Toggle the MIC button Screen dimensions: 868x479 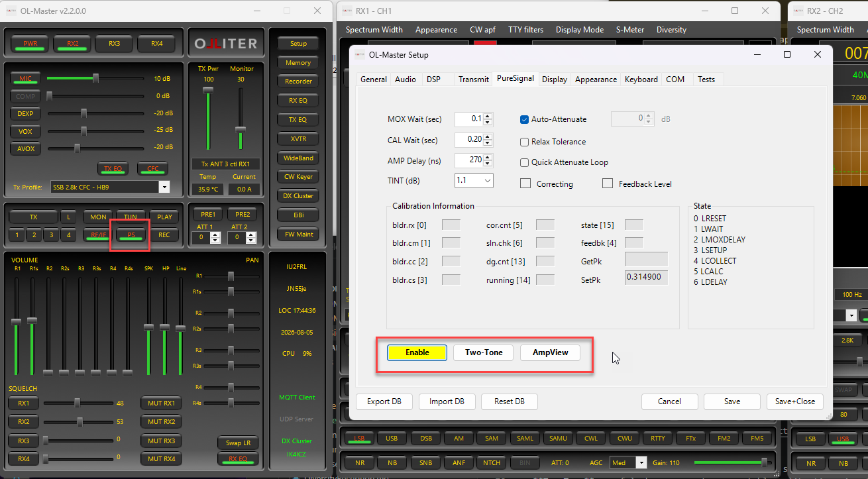(x=25, y=78)
